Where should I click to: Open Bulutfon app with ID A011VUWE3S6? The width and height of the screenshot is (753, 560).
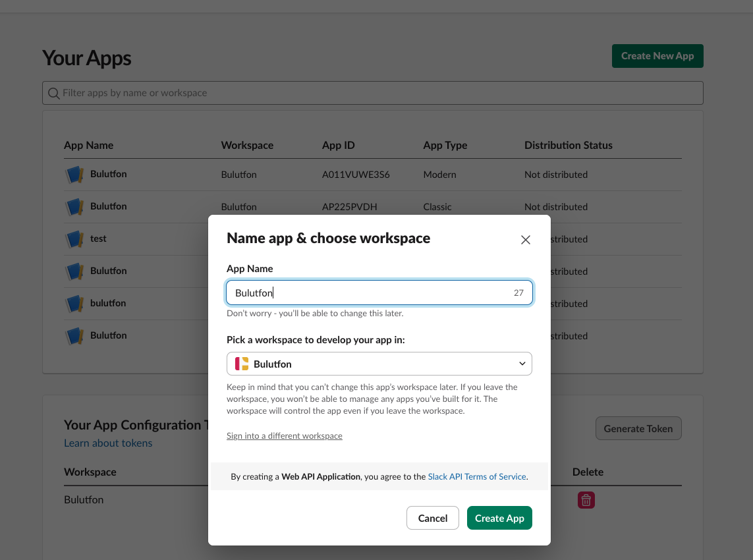click(109, 174)
